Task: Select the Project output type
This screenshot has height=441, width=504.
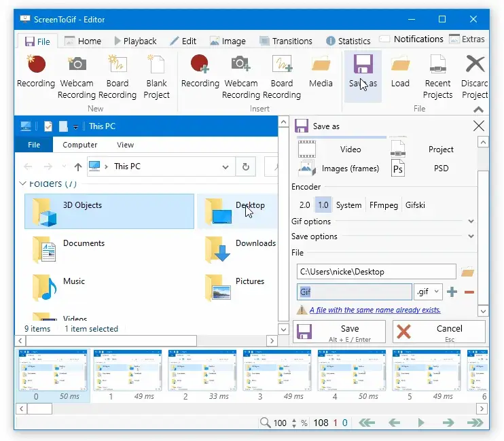Action: tap(432, 149)
